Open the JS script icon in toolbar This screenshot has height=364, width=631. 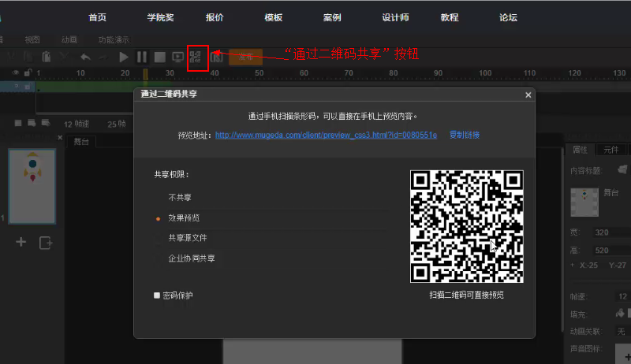pyautogui.click(x=216, y=57)
